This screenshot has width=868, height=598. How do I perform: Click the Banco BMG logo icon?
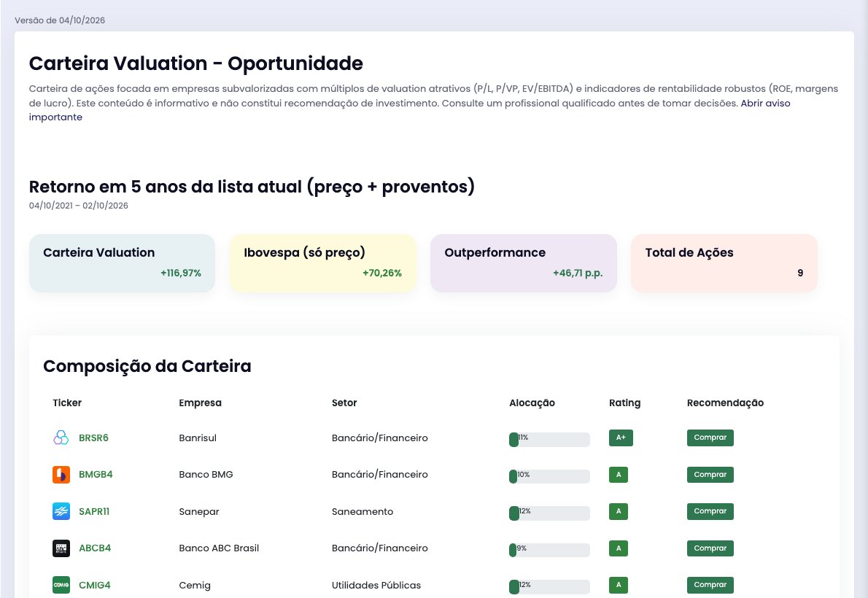point(61,475)
